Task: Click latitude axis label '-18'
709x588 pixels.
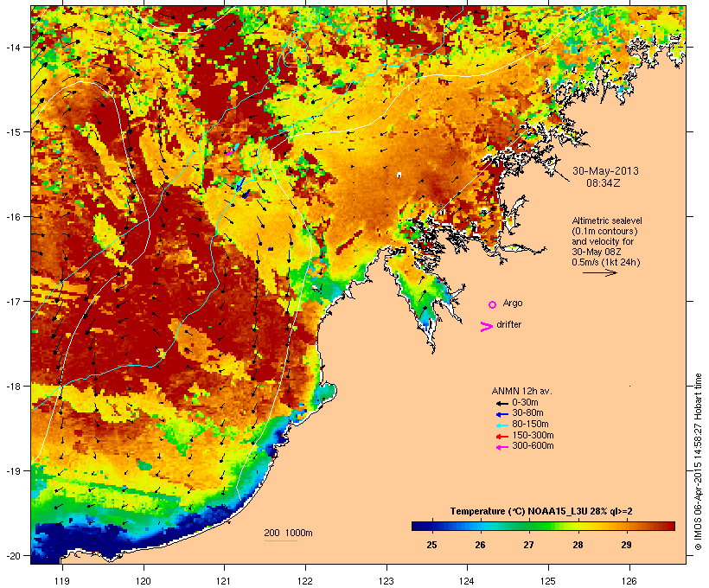Action: point(12,387)
